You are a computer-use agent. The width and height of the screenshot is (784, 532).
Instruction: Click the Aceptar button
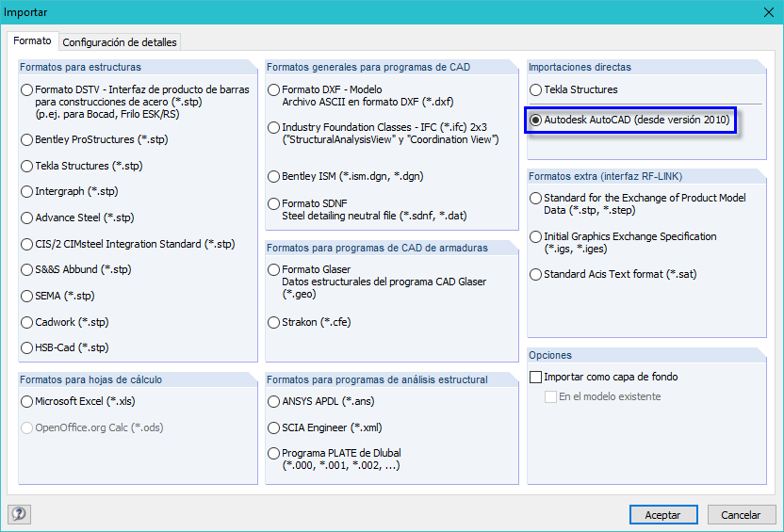coord(663,515)
